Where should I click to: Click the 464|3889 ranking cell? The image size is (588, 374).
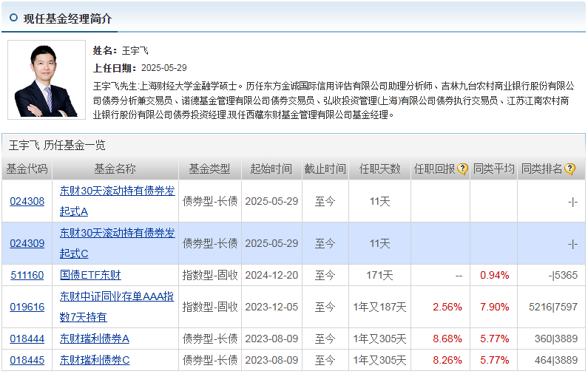tap(556, 360)
